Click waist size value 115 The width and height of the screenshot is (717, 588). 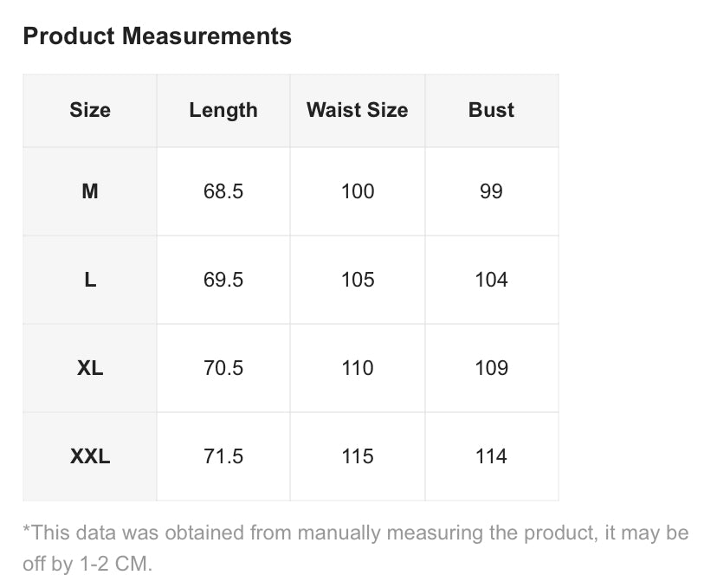coord(358,456)
